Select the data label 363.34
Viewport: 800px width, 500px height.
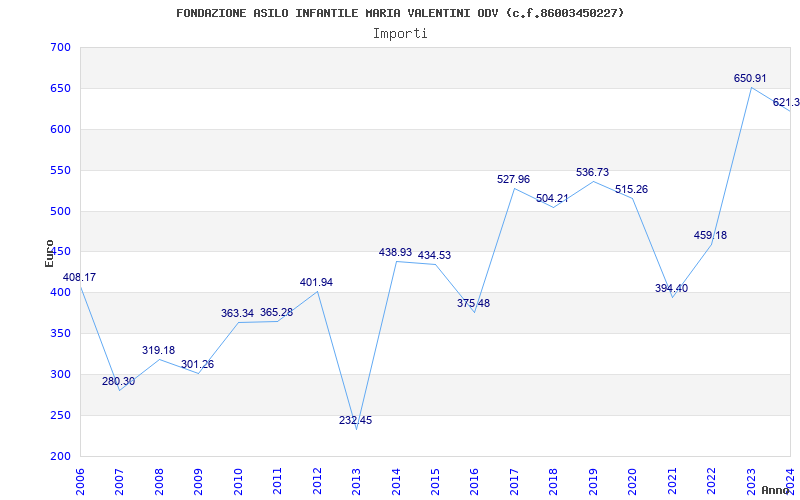(237, 313)
